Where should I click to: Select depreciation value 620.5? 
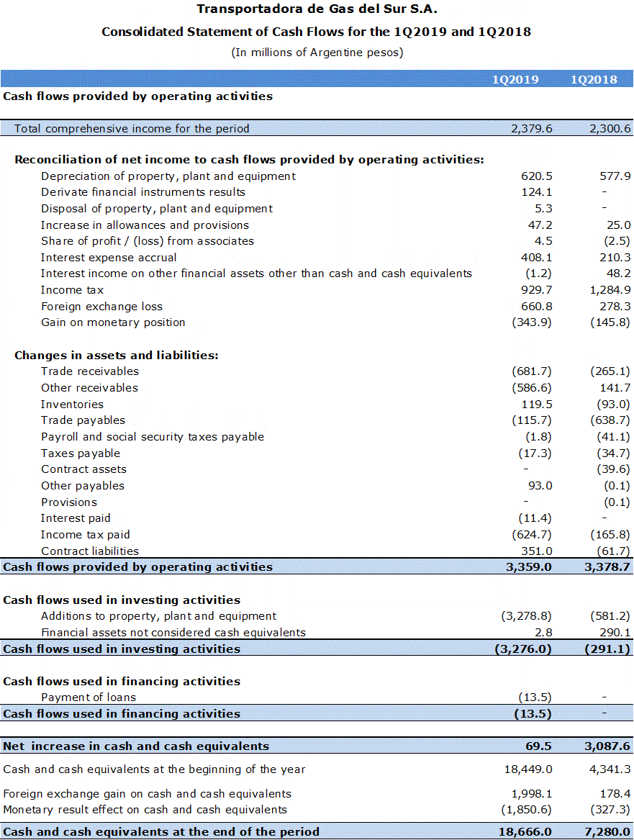point(537,176)
